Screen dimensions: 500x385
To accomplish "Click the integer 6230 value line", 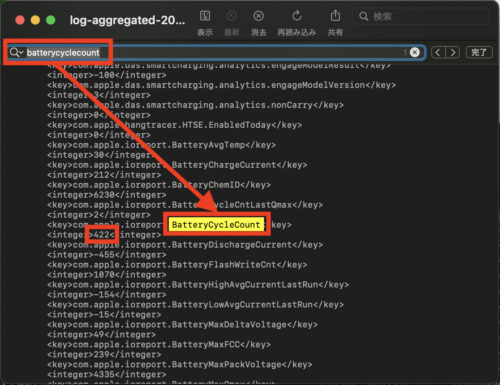I will pyautogui.click(x=107, y=195).
